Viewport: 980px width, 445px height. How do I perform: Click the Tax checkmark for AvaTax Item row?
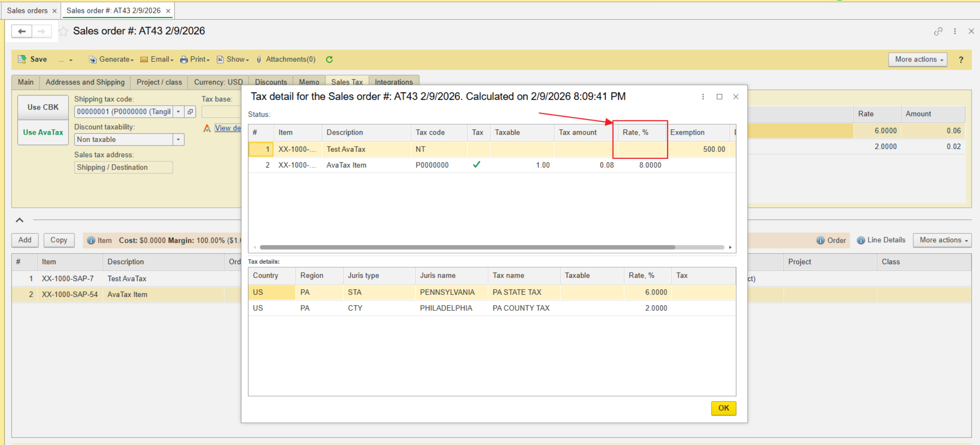point(476,165)
